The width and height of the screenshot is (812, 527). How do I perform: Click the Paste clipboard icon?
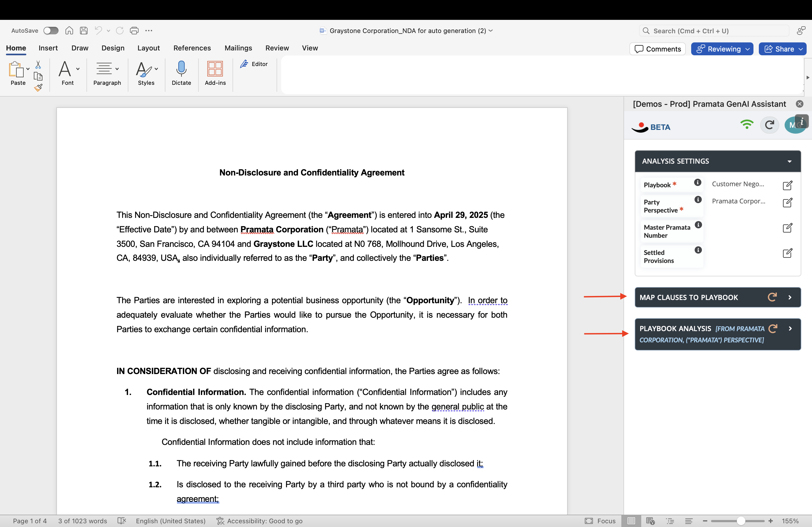pos(16,69)
